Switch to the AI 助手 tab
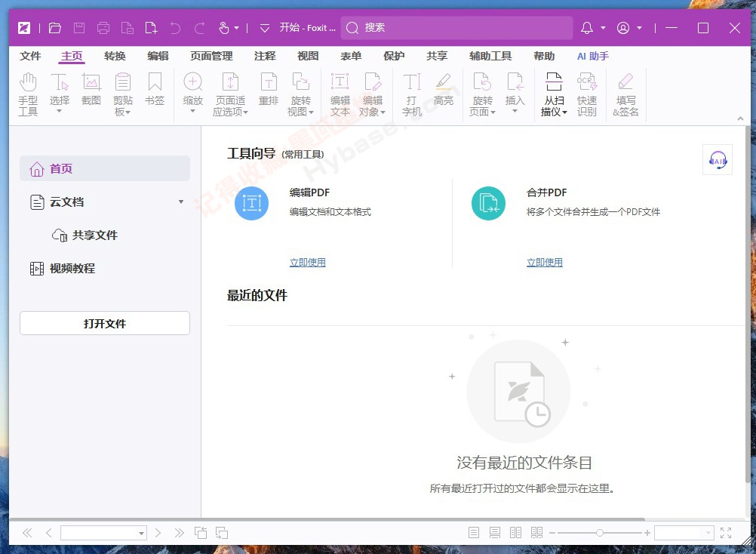Image resolution: width=756 pixels, height=554 pixels. tap(593, 56)
